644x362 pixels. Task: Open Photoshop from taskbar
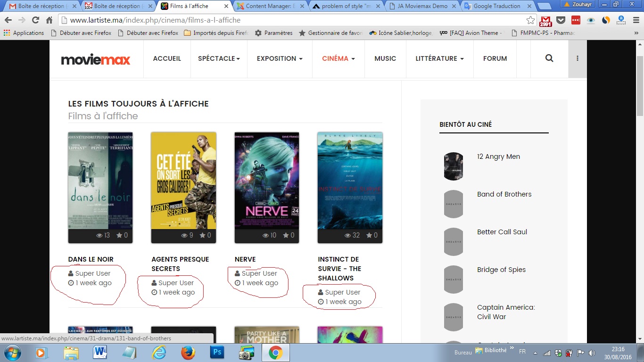pos(217,353)
